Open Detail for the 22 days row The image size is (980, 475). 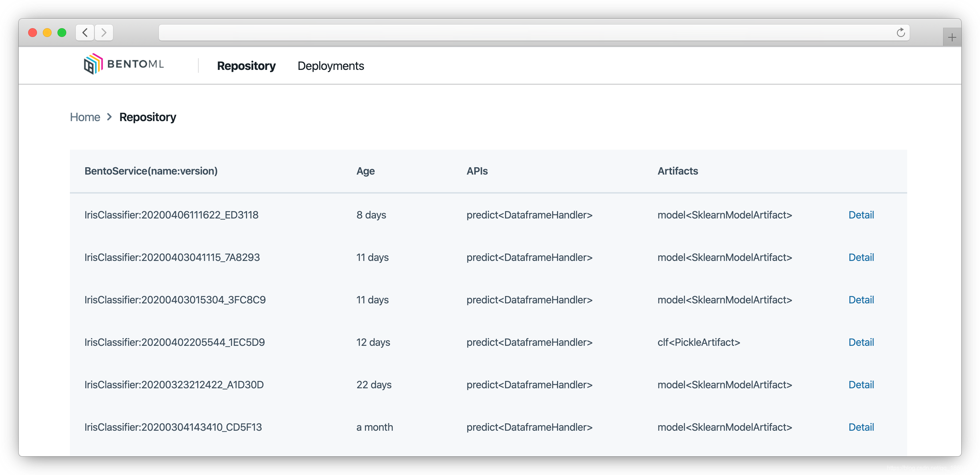(861, 385)
